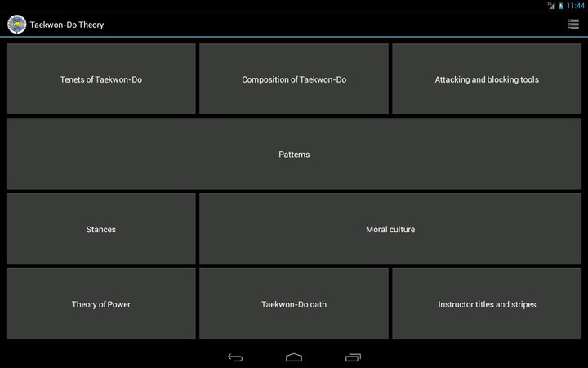Open Attacking and blocking tools section
Viewport: 588px width, 368px height.
tap(487, 79)
